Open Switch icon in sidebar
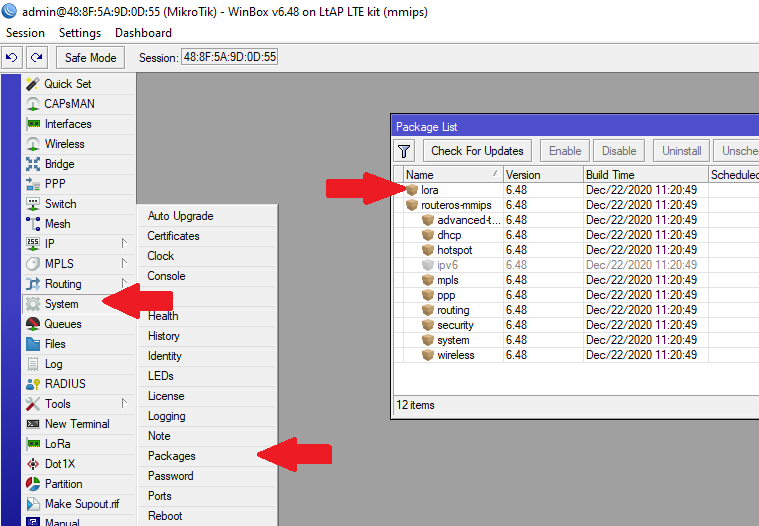This screenshot has height=526, width=759. pyautogui.click(x=32, y=204)
